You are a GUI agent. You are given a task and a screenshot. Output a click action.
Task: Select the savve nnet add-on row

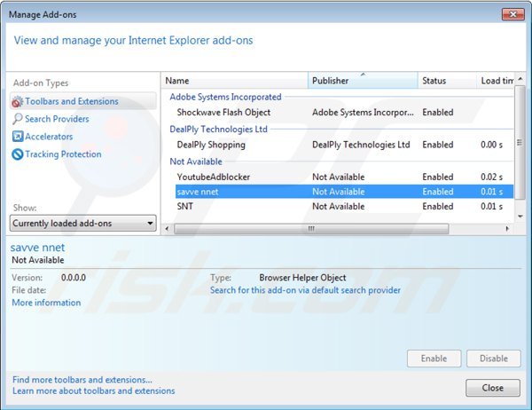(x=344, y=192)
